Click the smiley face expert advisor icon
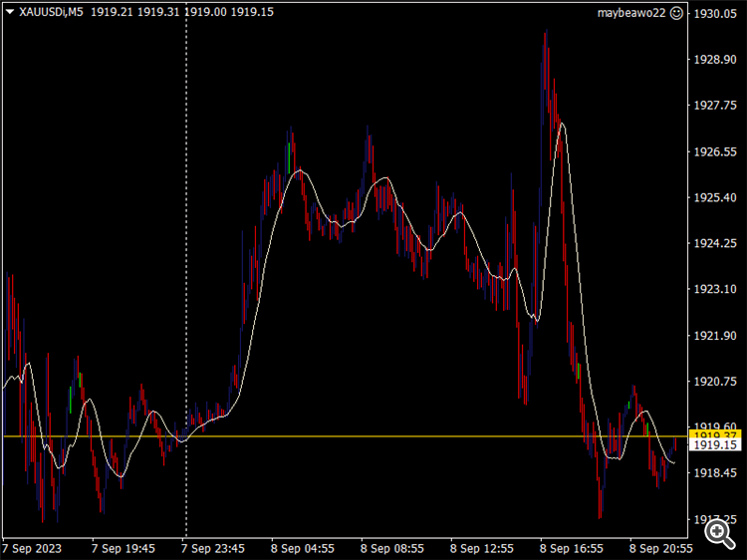The image size is (747, 560). [x=677, y=13]
